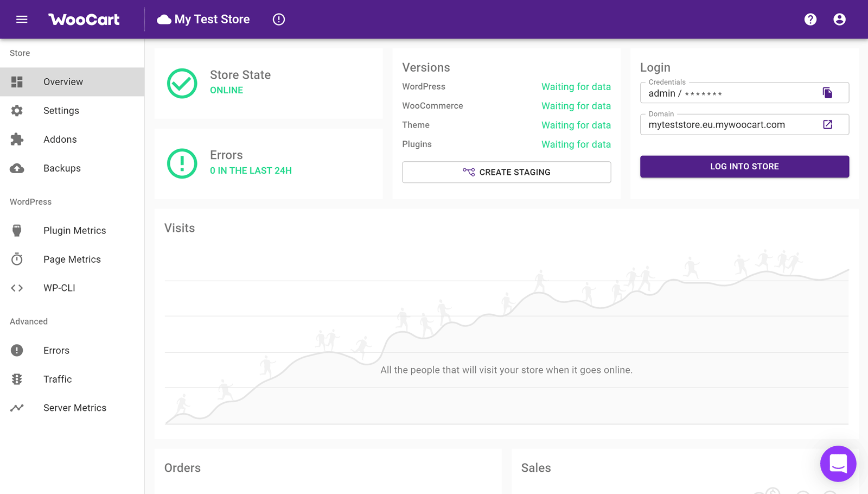Click the Traffic light icon
868x494 pixels.
click(17, 379)
